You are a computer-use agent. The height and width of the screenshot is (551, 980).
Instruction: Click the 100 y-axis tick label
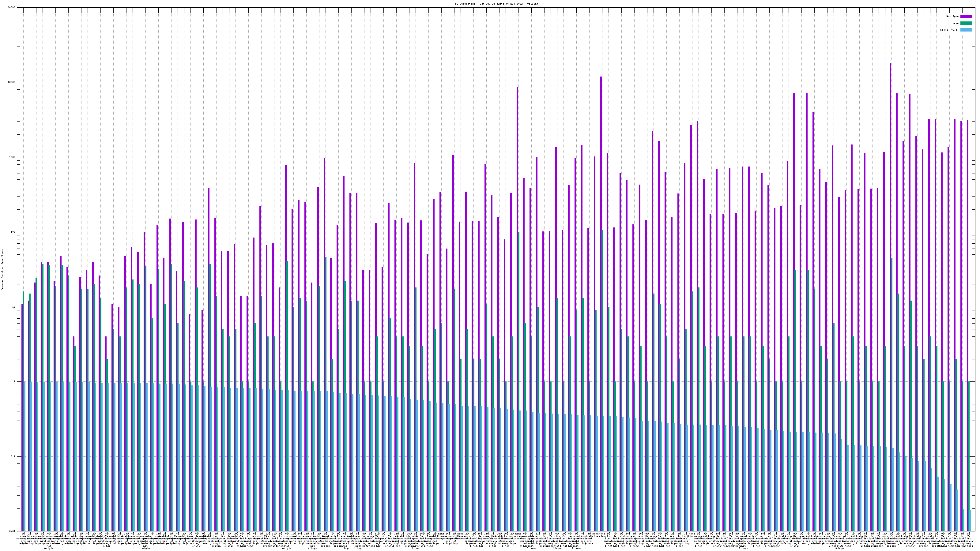13,232
